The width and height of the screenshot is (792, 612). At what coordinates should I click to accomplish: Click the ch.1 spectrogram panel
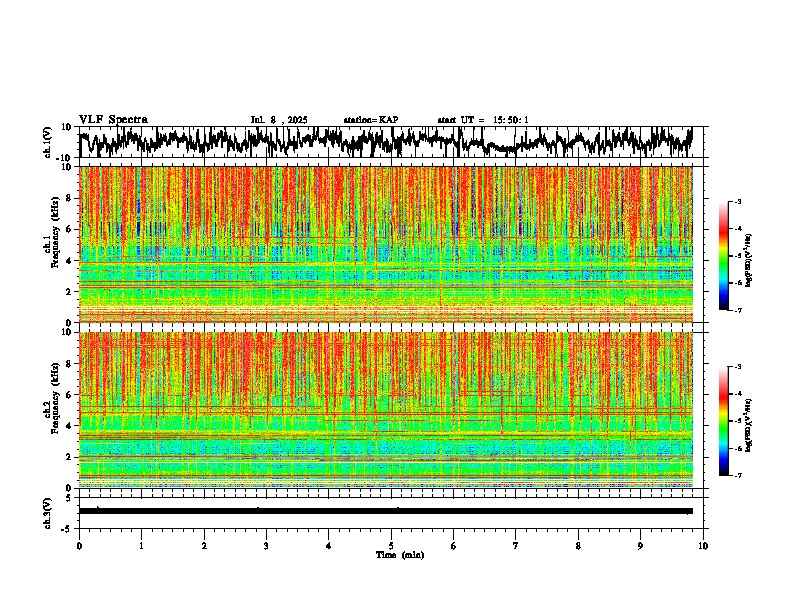386,244
